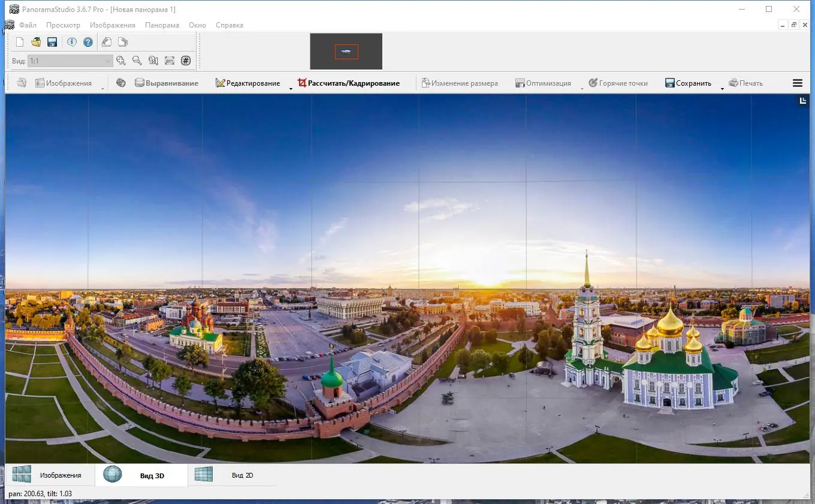Expand the arrow next to Сохранить
815x504 pixels.
click(x=722, y=89)
